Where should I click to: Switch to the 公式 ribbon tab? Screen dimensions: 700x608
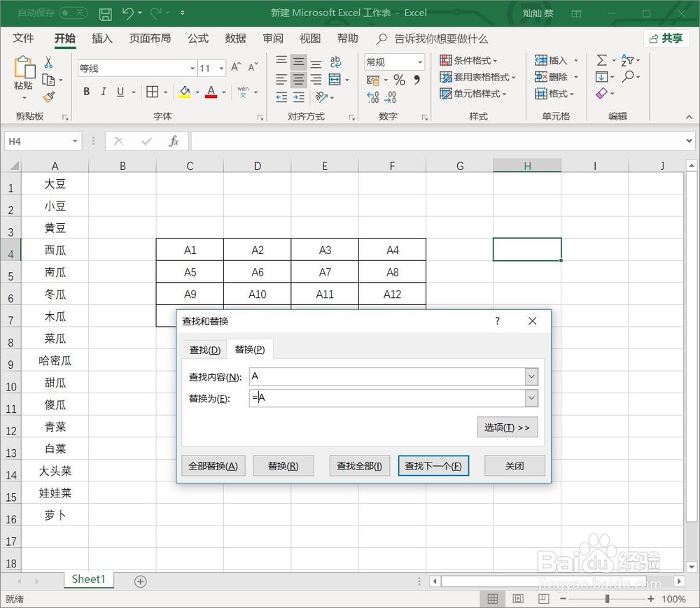tap(198, 38)
